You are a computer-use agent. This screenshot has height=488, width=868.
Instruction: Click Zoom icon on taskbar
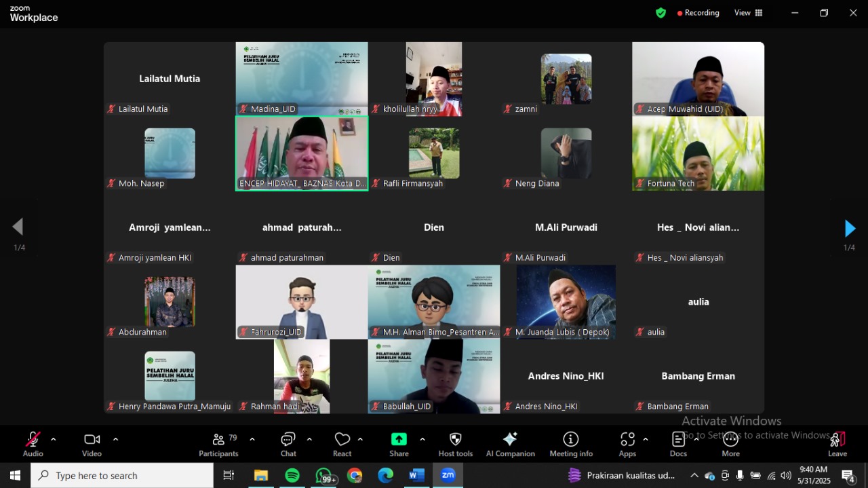pos(448,475)
